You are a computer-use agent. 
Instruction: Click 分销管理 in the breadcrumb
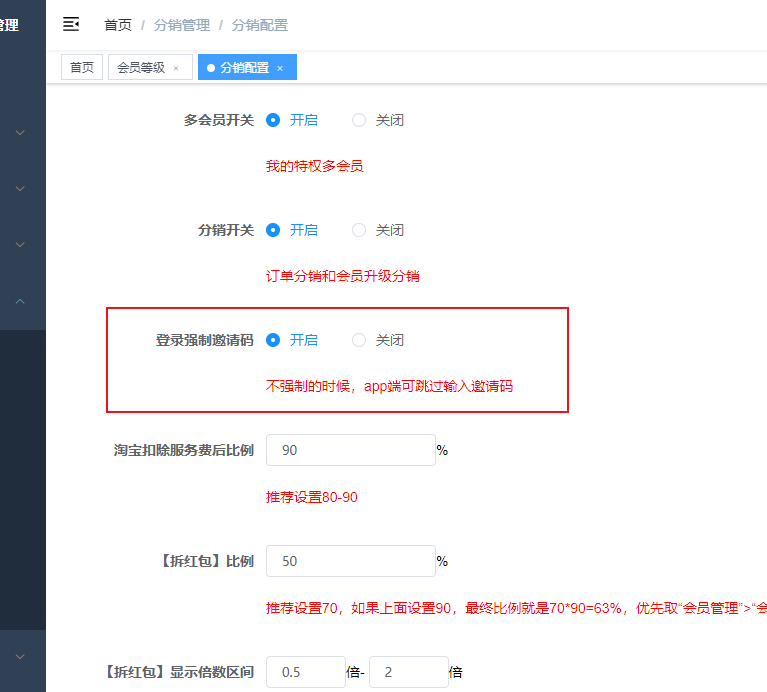pos(182,25)
